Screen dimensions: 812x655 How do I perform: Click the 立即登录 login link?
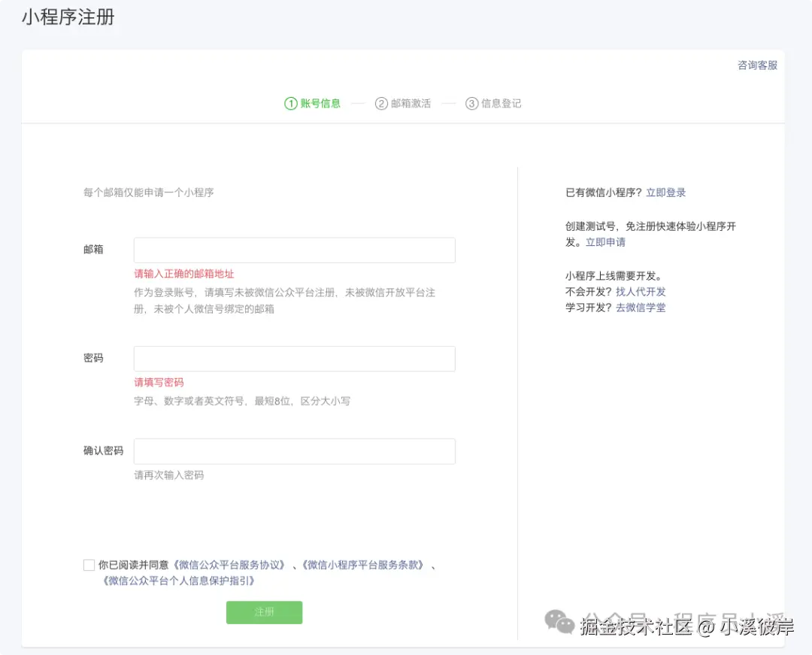coord(666,192)
